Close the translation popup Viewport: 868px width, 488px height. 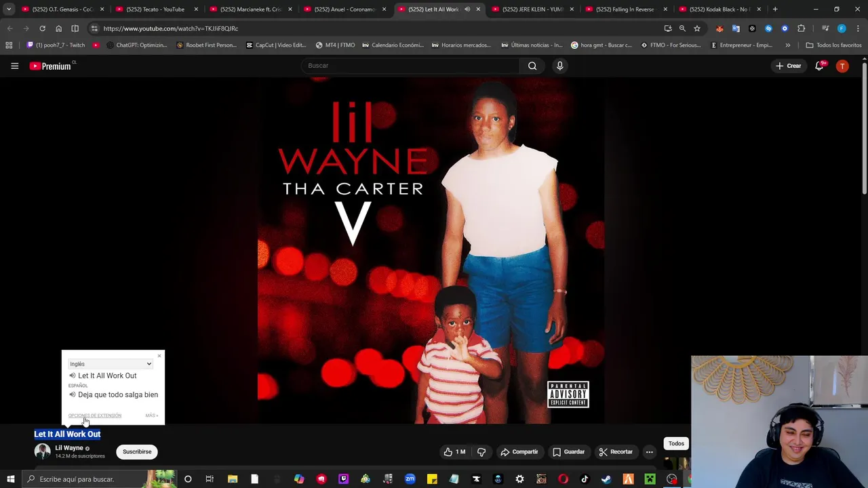(x=159, y=355)
